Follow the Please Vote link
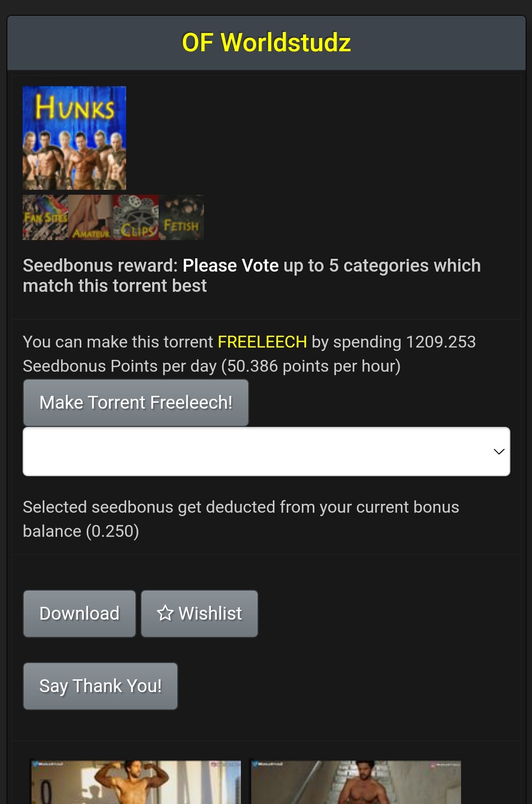 pyautogui.click(x=231, y=266)
